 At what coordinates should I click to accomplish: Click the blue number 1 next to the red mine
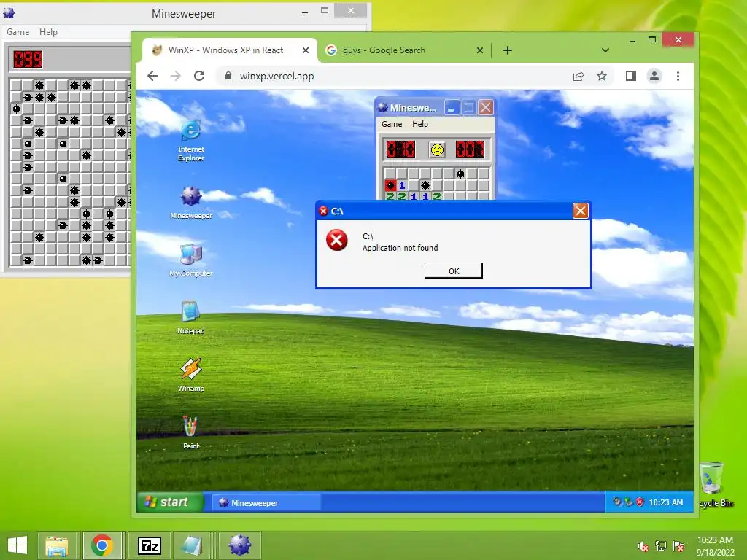click(x=402, y=185)
